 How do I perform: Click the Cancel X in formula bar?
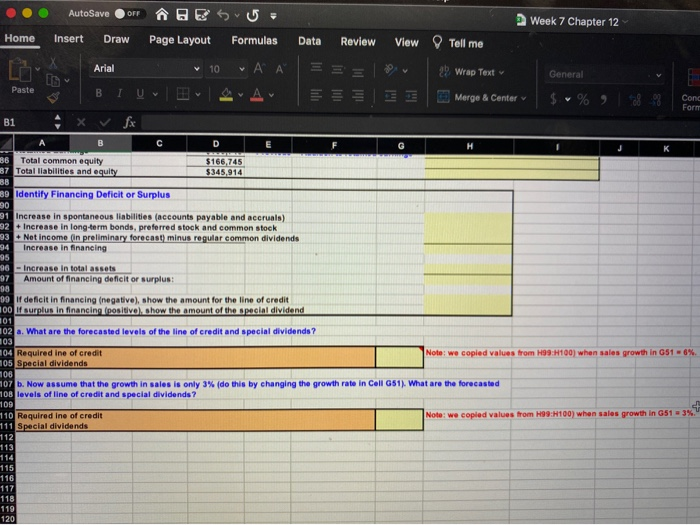[81, 122]
